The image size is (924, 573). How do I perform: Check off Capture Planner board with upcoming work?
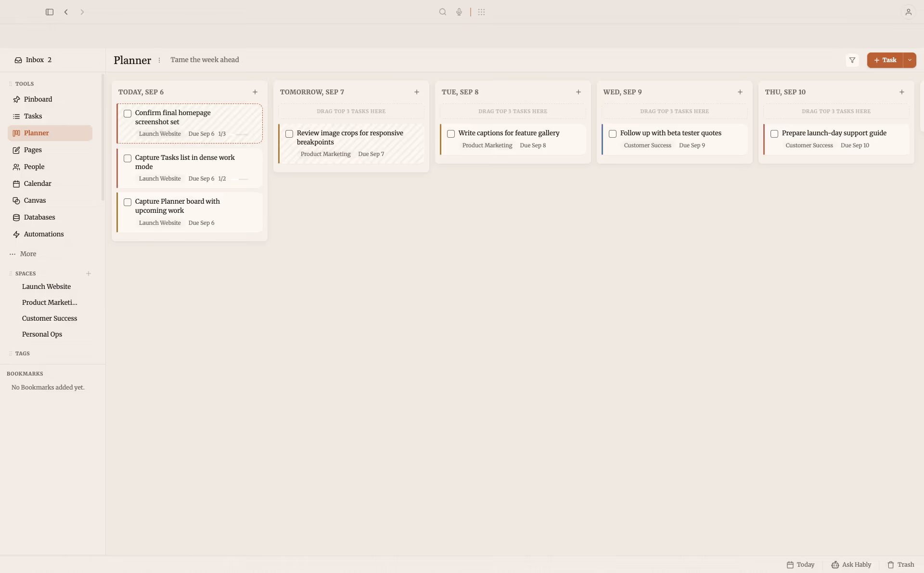128,202
